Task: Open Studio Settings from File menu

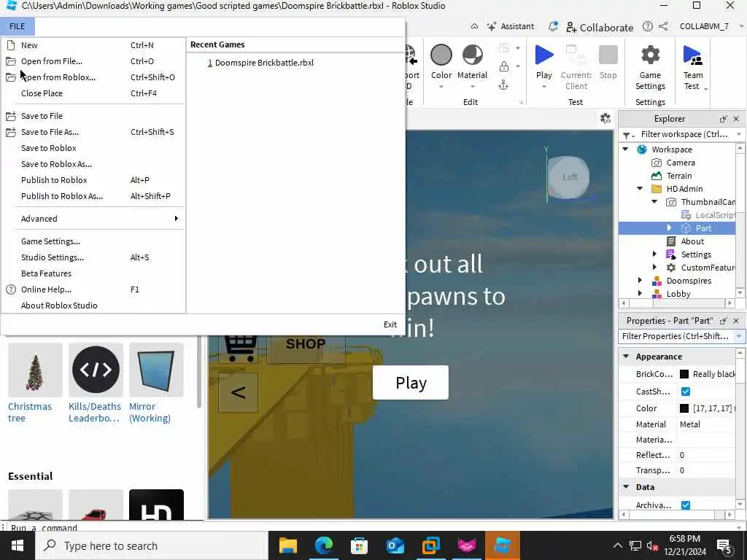Action: 94,257
